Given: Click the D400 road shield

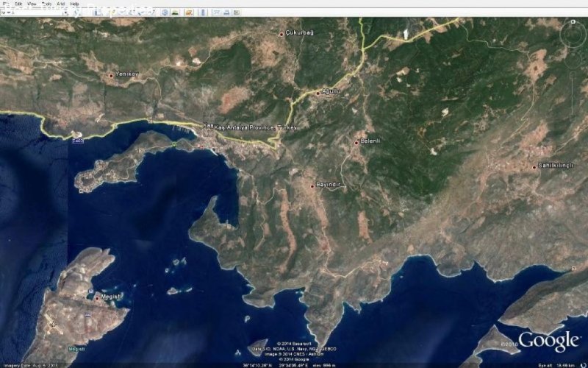Looking at the screenshot, I should [78, 141].
